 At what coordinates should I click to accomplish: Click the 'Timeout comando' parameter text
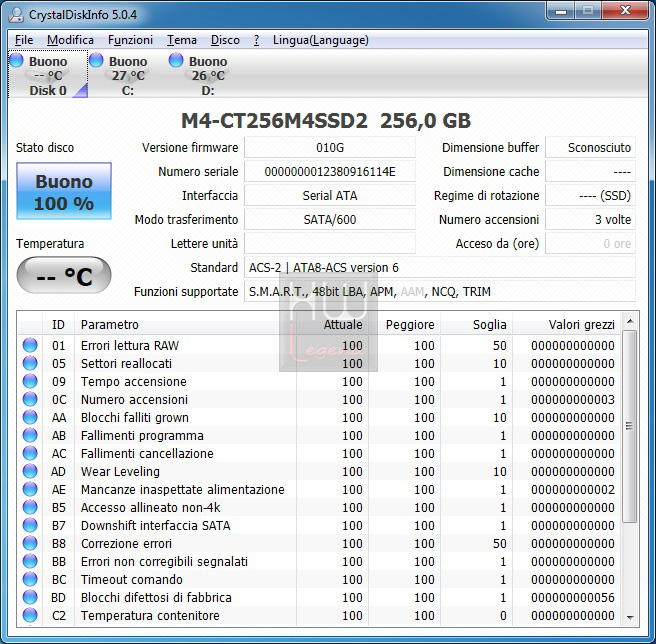coord(132,579)
